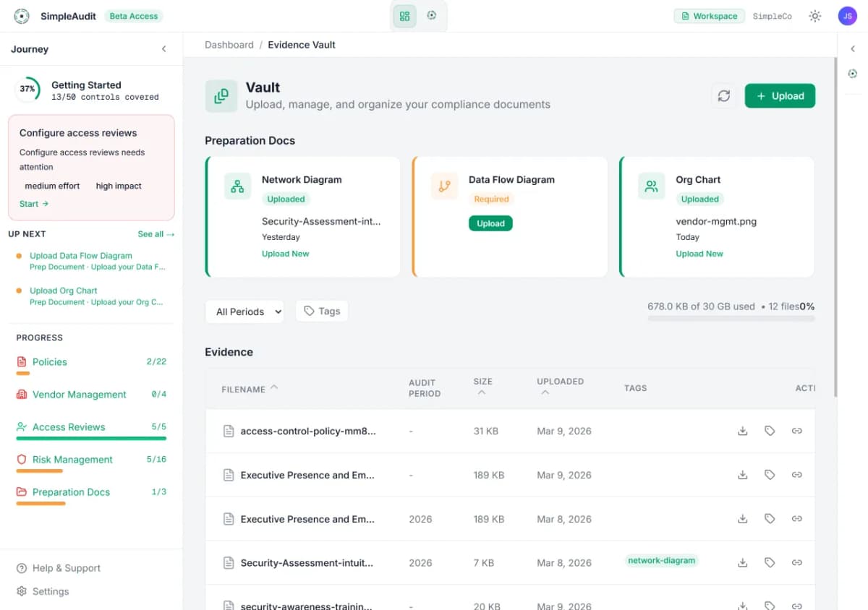Viewport: 868px width, 610px height.
Task: Click Upload New under Org Chart
Action: tap(699, 254)
